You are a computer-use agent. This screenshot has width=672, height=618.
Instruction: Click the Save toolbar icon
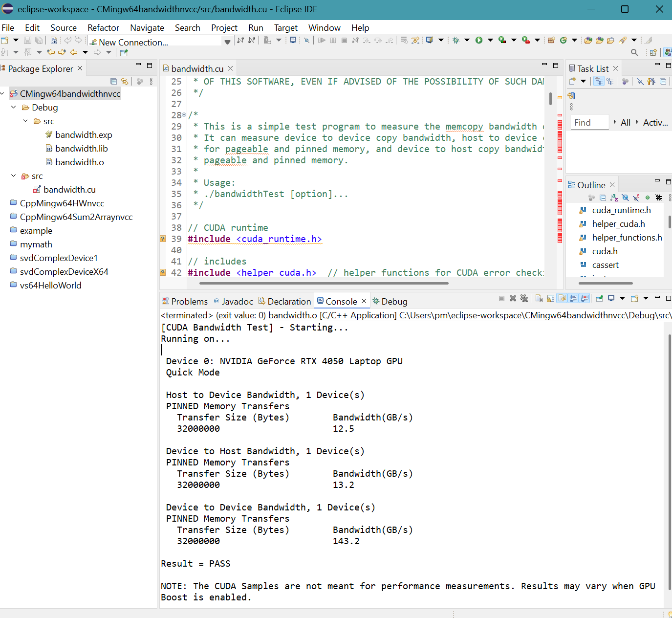[x=27, y=40]
